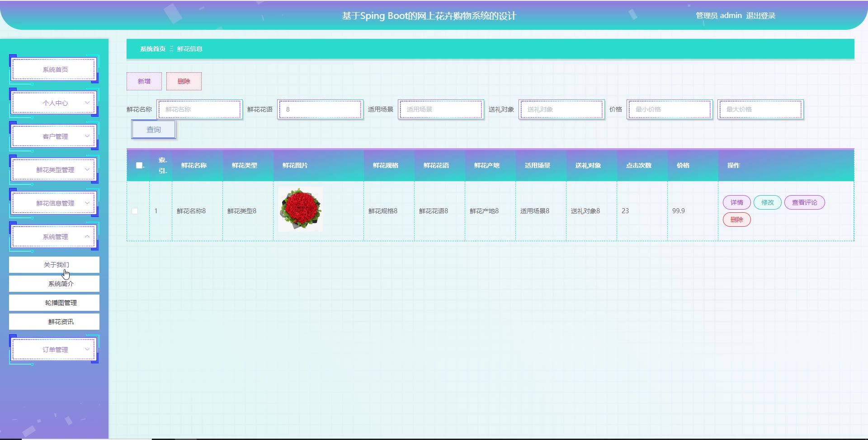
Task: Open the 系统简介 submenu item
Action: (54, 284)
